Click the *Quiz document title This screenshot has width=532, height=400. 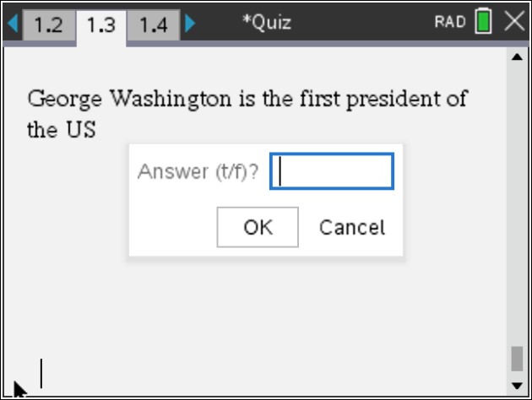267,23
